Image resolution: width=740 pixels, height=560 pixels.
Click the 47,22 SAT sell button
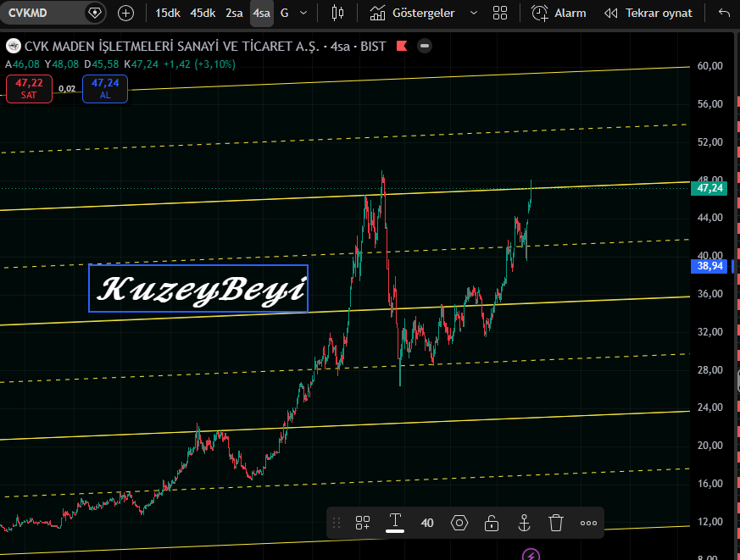pos(29,88)
